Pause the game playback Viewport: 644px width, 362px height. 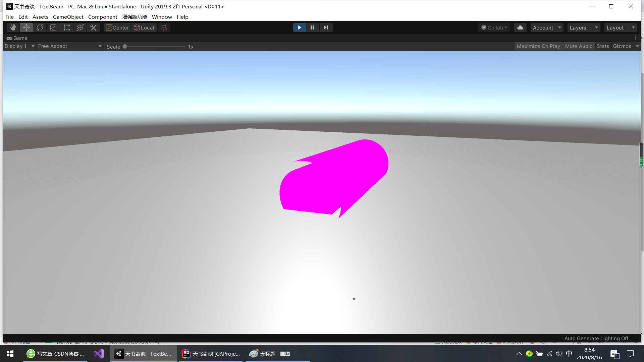pos(312,27)
